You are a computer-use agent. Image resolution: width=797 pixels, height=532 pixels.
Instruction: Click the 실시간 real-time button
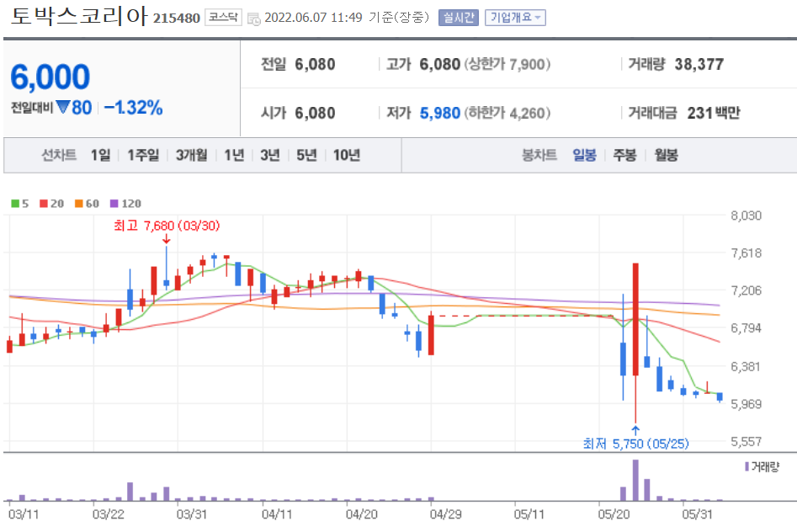(459, 18)
